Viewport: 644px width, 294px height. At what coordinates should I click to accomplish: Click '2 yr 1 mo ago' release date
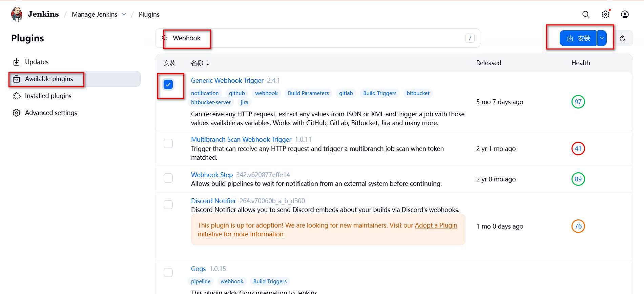(x=496, y=149)
